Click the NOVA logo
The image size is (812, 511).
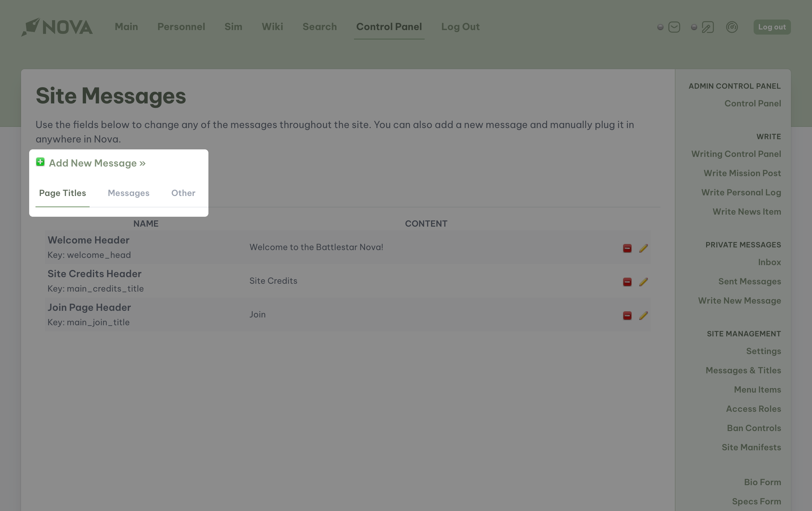tap(57, 27)
